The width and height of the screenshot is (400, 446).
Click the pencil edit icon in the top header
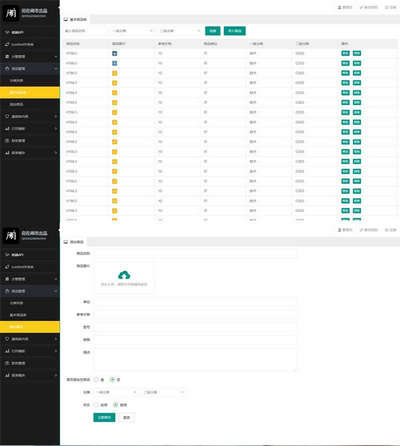click(361, 7)
